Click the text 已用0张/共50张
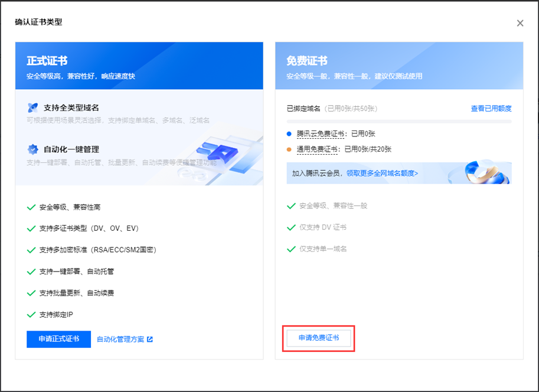Image resolution: width=539 pixels, height=392 pixels. point(351,109)
